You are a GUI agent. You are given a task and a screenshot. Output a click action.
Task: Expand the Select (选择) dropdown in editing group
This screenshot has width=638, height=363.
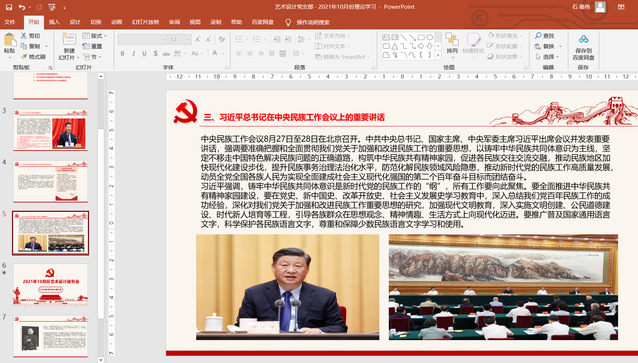pos(548,57)
